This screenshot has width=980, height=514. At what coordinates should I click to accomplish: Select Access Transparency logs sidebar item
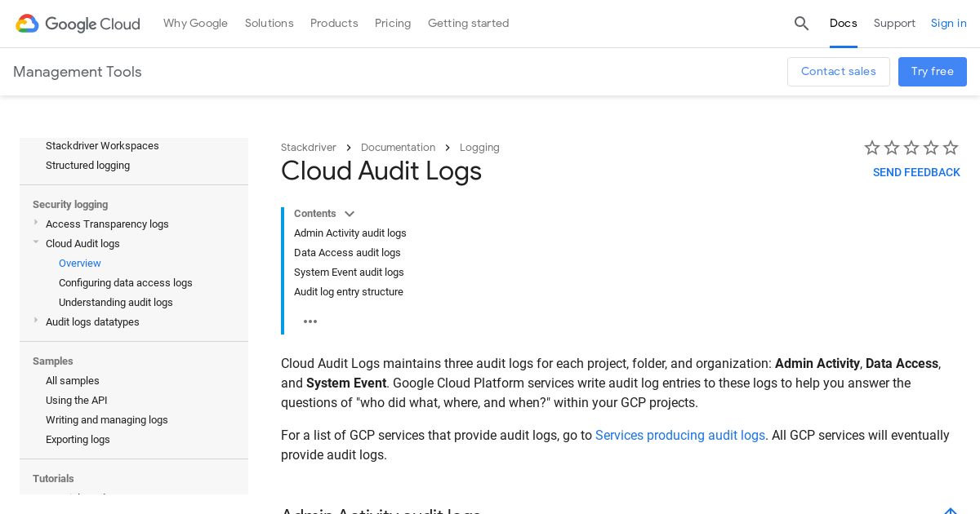107,224
